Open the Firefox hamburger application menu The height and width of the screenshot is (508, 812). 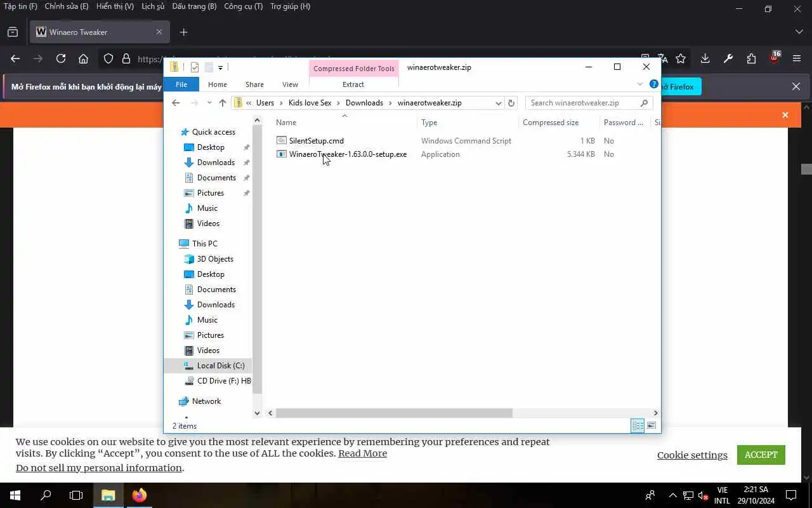[797, 58]
